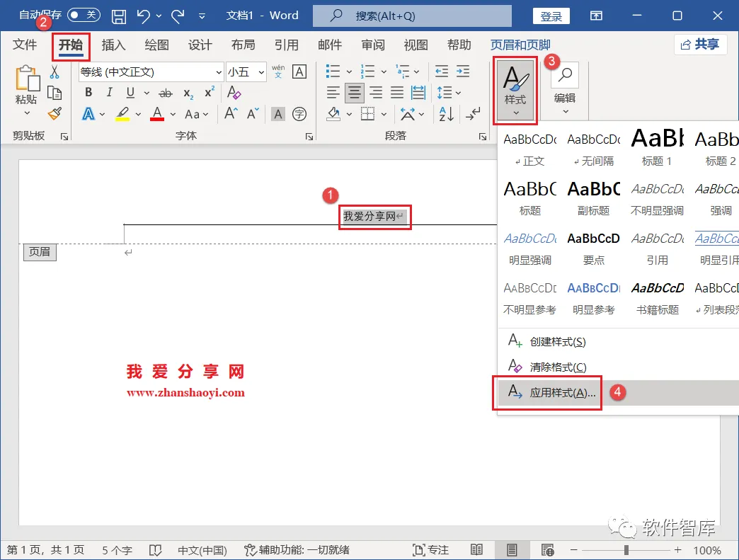Align text left
The image size is (739, 560).
pyautogui.click(x=333, y=93)
